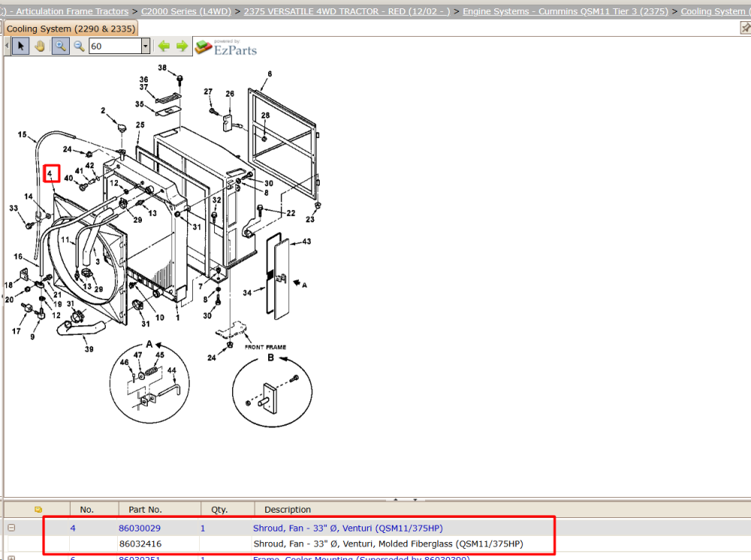Select the Cooling System (2290 & 2335) tab

pyautogui.click(x=71, y=29)
